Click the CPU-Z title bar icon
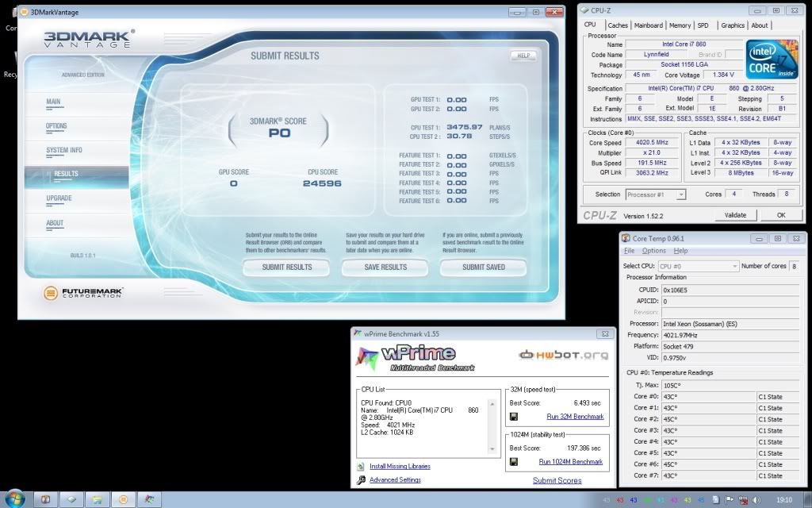The width and height of the screenshot is (812, 508). [x=584, y=10]
